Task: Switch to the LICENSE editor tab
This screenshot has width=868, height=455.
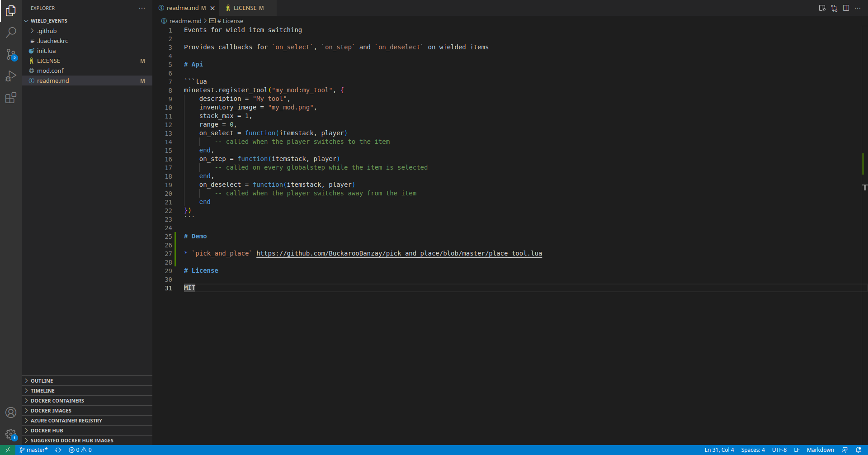Action: (x=245, y=8)
